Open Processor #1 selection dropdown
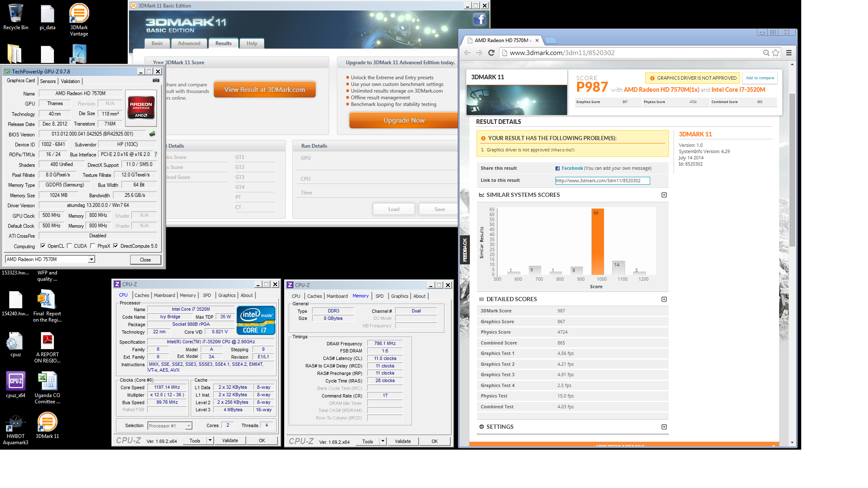The height and width of the screenshot is (488, 868). (x=169, y=426)
